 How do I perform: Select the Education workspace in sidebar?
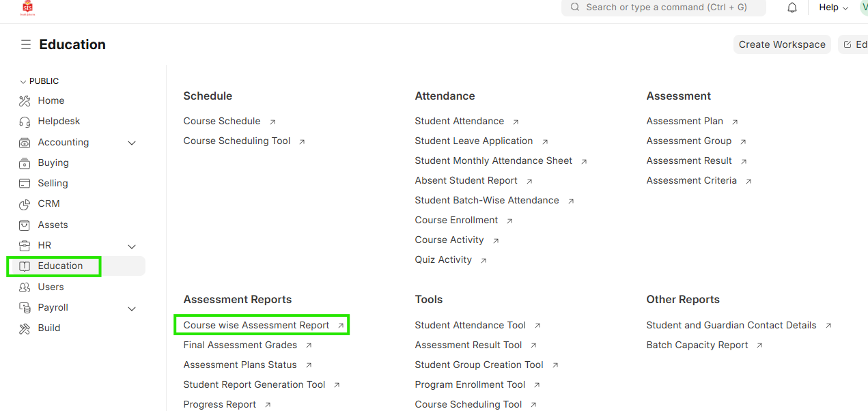[60, 266]
